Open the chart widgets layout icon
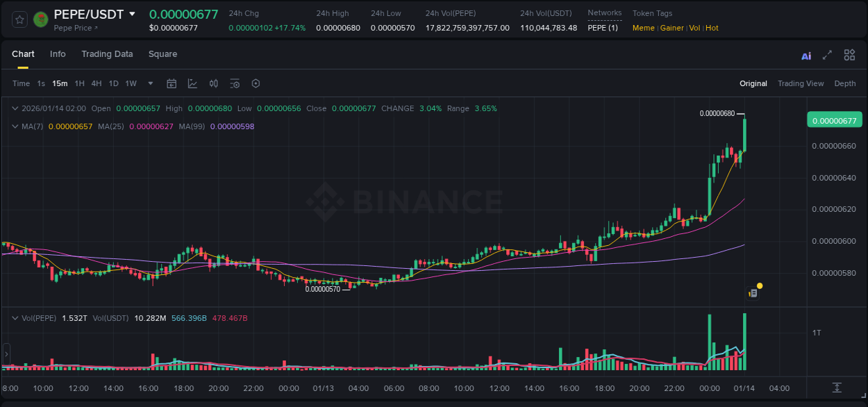 point(849,55)
